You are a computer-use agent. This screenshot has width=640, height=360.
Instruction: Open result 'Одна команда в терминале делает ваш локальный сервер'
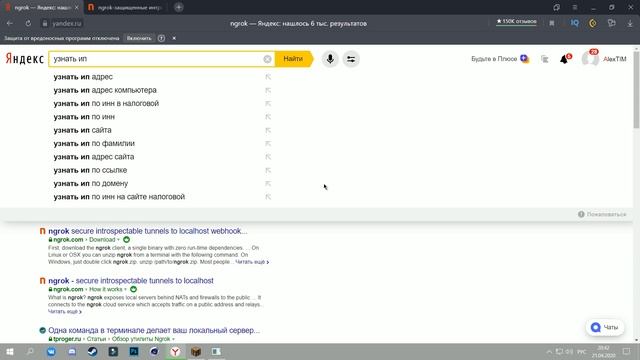154,330
